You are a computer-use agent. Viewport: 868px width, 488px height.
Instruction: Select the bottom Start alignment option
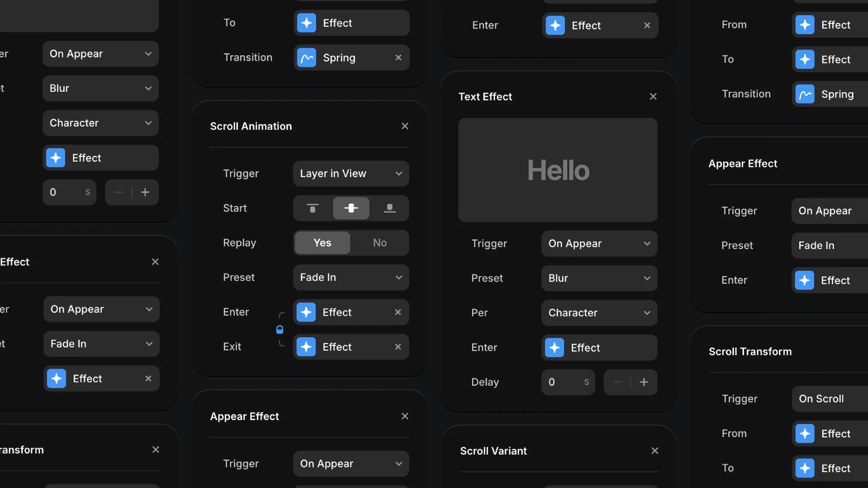390,208
